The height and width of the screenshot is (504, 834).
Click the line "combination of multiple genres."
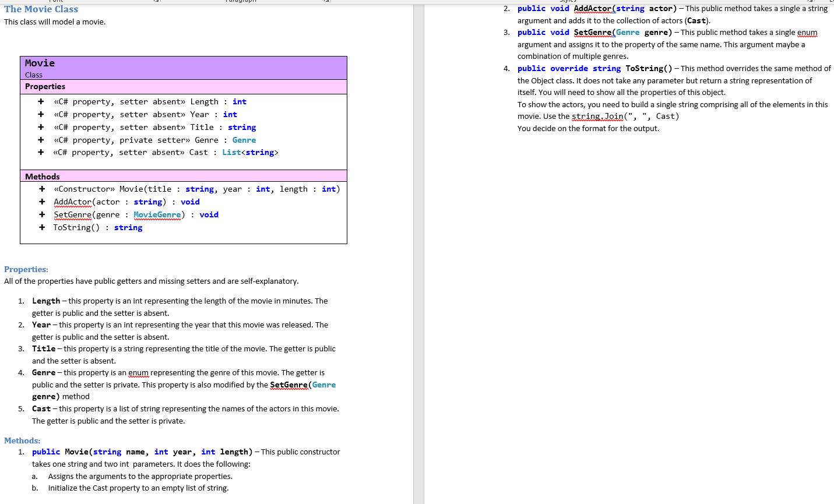573,57
